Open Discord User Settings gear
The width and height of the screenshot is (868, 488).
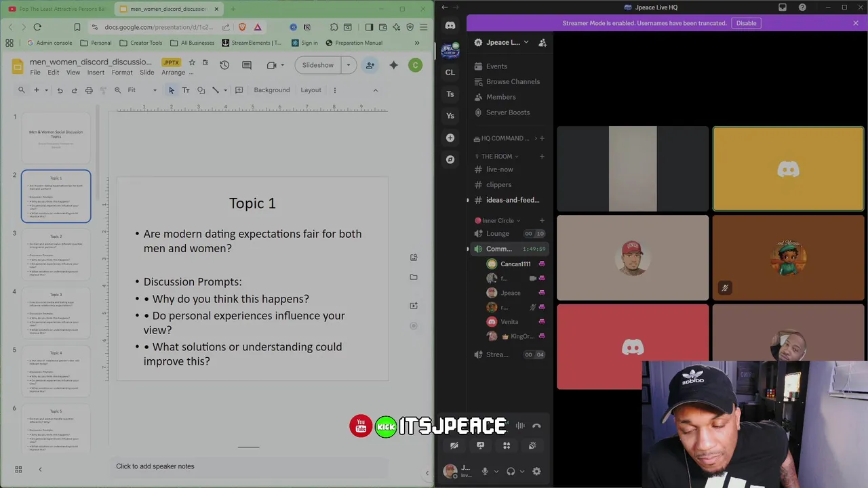click(x=536, y=471)
